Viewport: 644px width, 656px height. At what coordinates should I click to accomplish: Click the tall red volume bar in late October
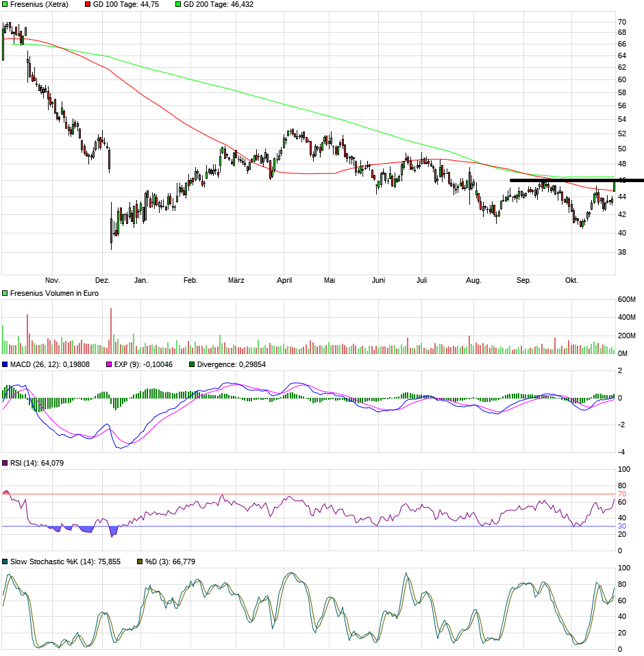tap(27, 334)
